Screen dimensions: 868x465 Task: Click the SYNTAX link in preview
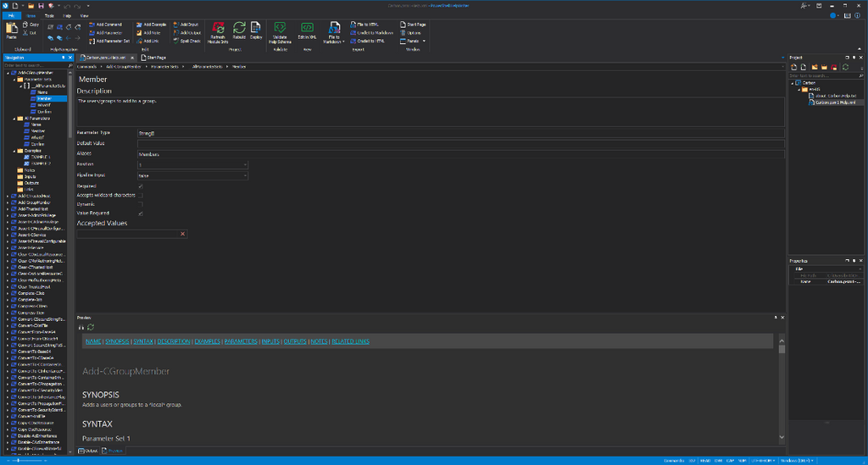tap(142, 341)
